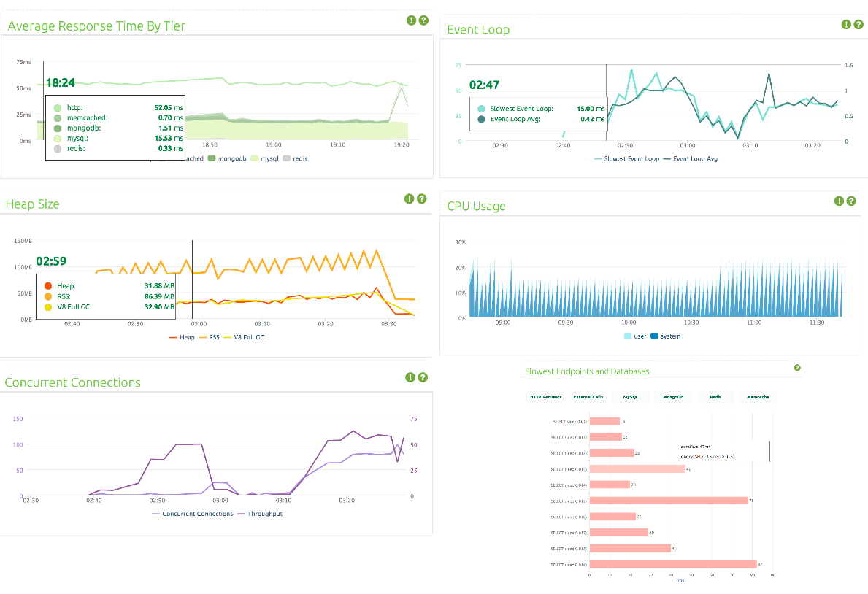The height and width of the screenshot is (594, 868).
Task: Toggle Concurrent Connections legend series
Action: pos(193,514)
